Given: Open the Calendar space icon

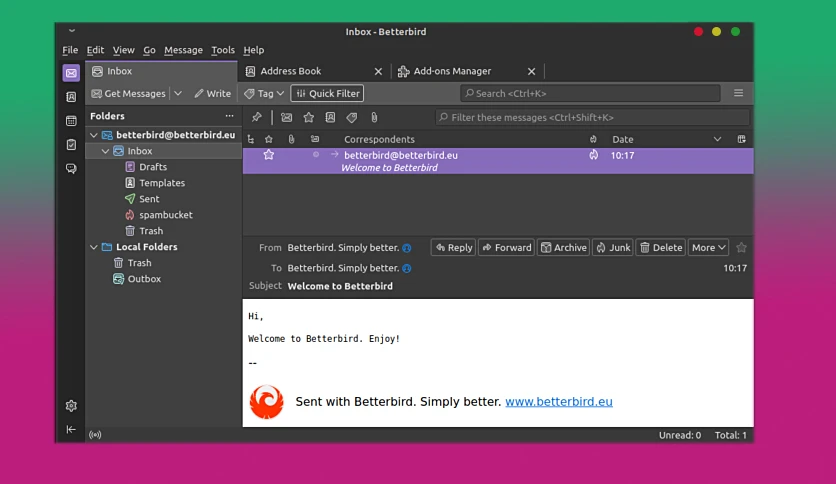Looking at the screenshot, I should tap(71, 121).
